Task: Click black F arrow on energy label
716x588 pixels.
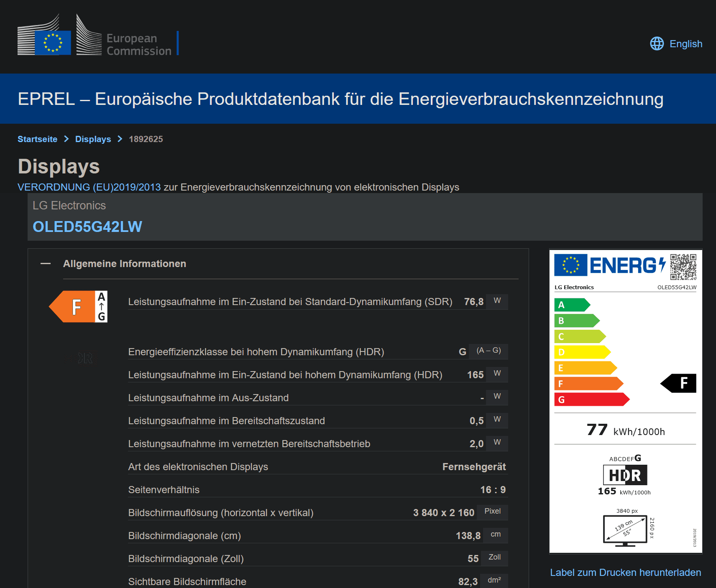Action: 678,383
